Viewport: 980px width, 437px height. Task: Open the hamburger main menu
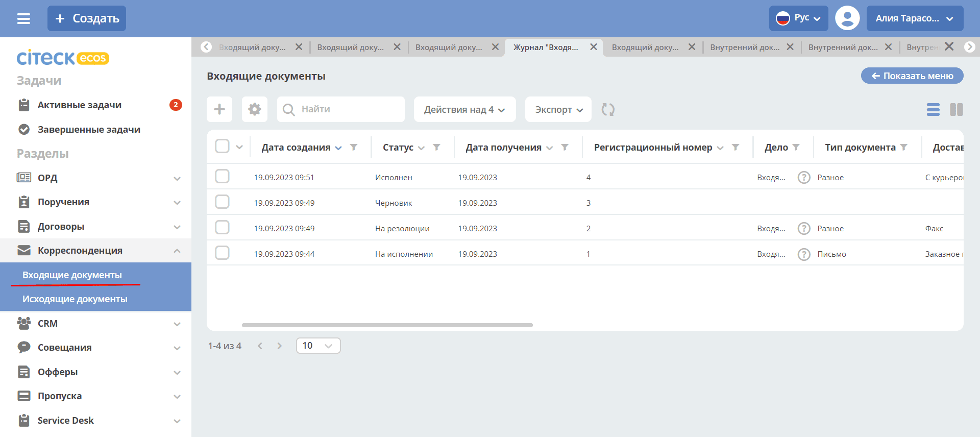(x=23, y=19)
